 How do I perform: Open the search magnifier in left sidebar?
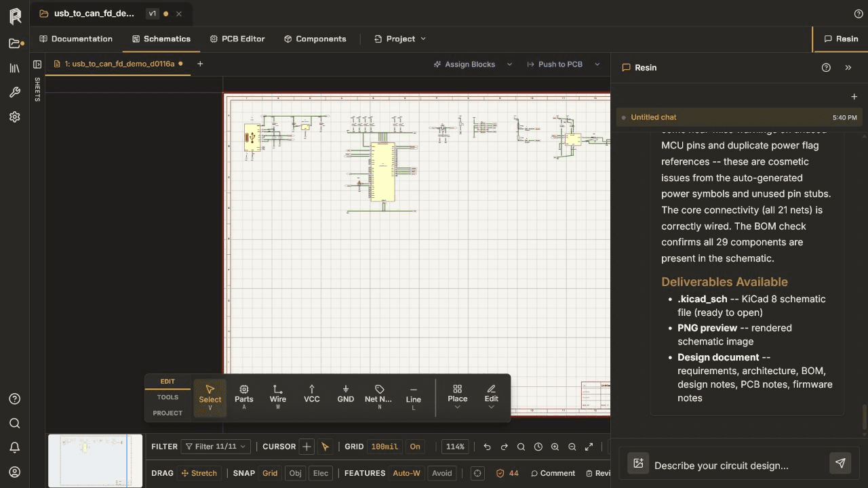pos(15,423)
